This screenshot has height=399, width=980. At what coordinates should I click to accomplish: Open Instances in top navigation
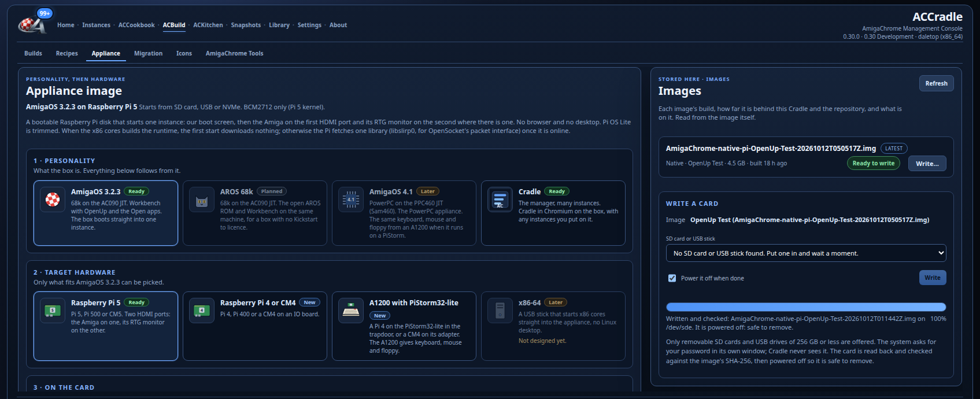pyautogui.click(x=96, y=25)
